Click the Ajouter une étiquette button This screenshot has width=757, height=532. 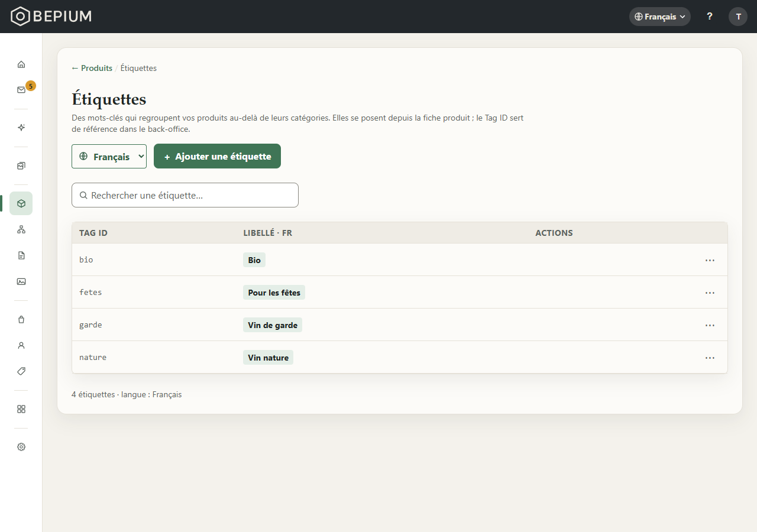pyautogui.click(x=217, y=157)
